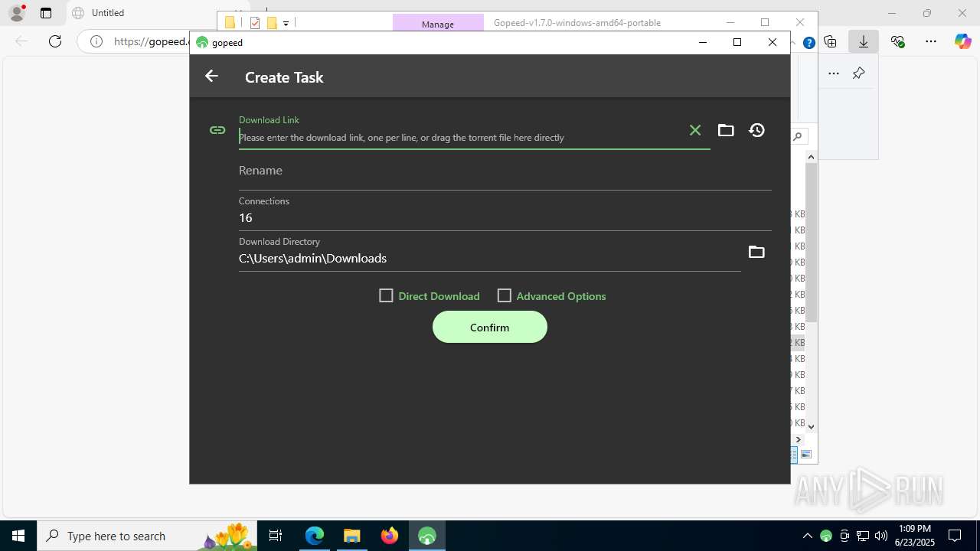This screenshot has width=980, height=551.
Task: Click the Rename input field
Action: pos(505,171)
